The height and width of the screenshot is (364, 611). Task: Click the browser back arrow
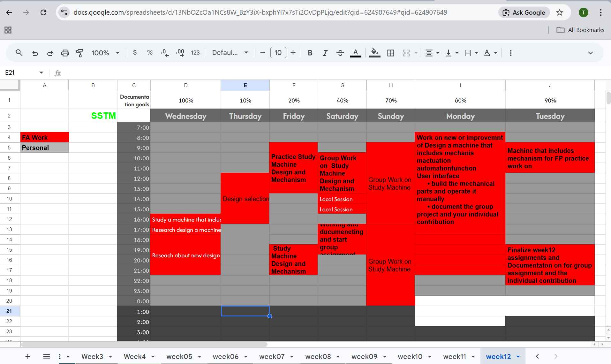(9, 12)
